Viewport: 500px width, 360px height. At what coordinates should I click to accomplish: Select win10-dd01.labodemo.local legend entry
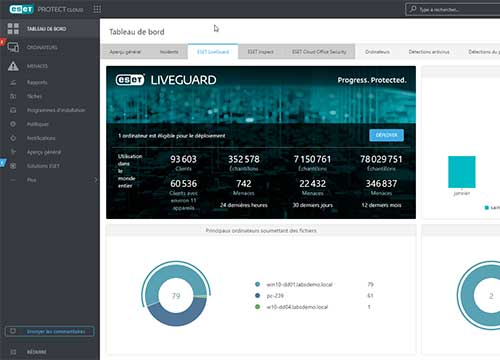[299, 284]
